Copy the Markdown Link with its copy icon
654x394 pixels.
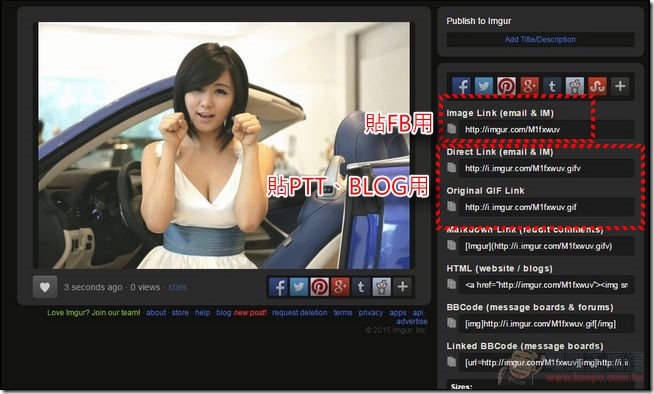click(451, 246)
